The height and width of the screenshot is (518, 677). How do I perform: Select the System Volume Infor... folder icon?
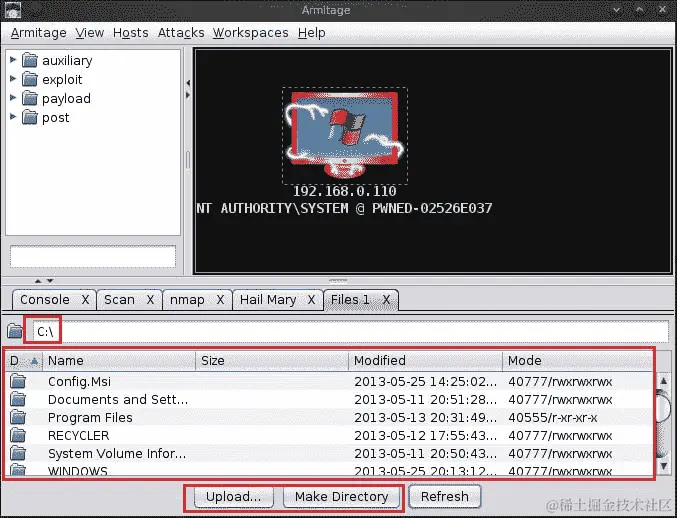(x=18, y=454)
